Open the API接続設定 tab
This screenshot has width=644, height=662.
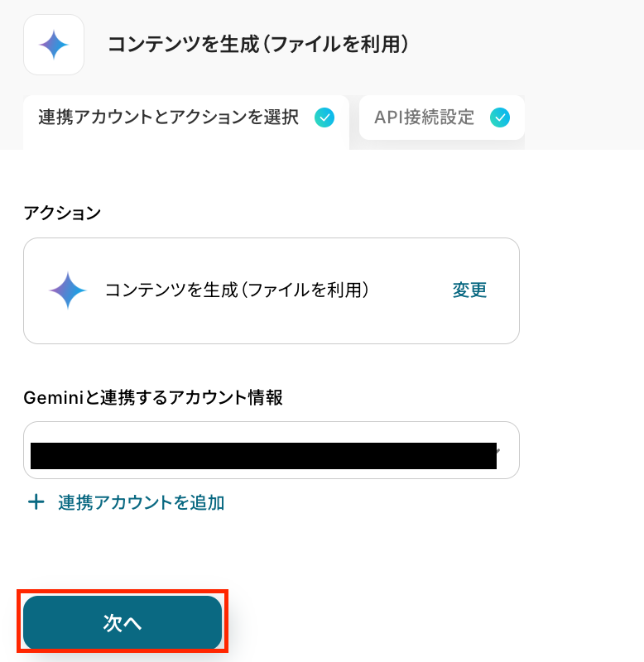point(425,118)
